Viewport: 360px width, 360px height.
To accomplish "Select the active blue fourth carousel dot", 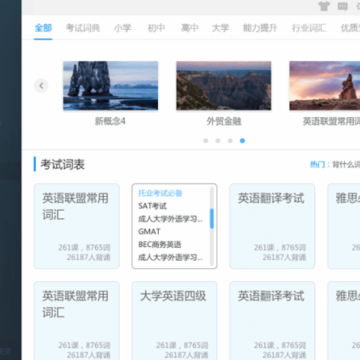I will click(x=242, y=141).
